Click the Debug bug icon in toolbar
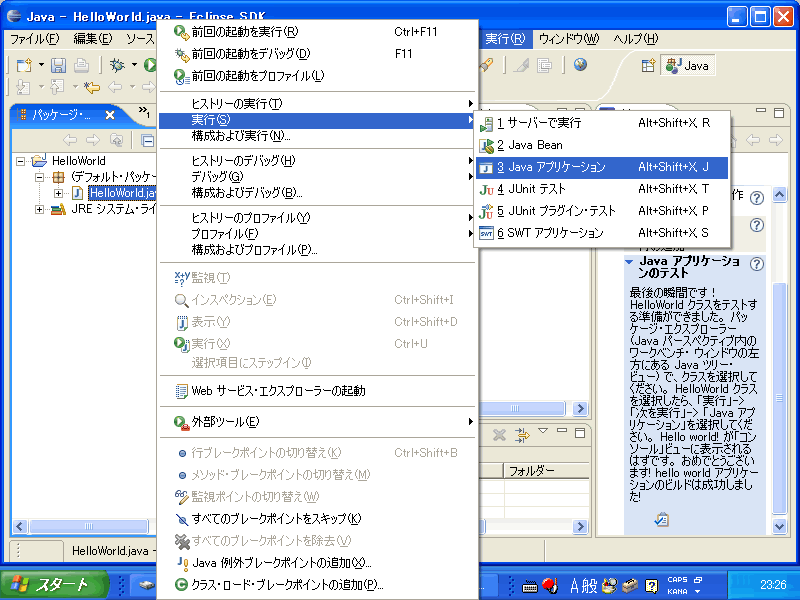This screenshot has width=800, height=600. click(117, 65)
